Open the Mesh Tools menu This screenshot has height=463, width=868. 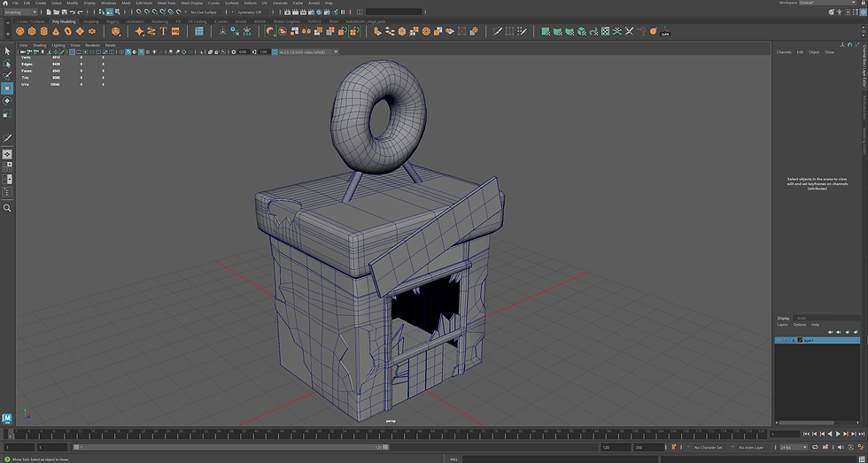coord(167,3)
